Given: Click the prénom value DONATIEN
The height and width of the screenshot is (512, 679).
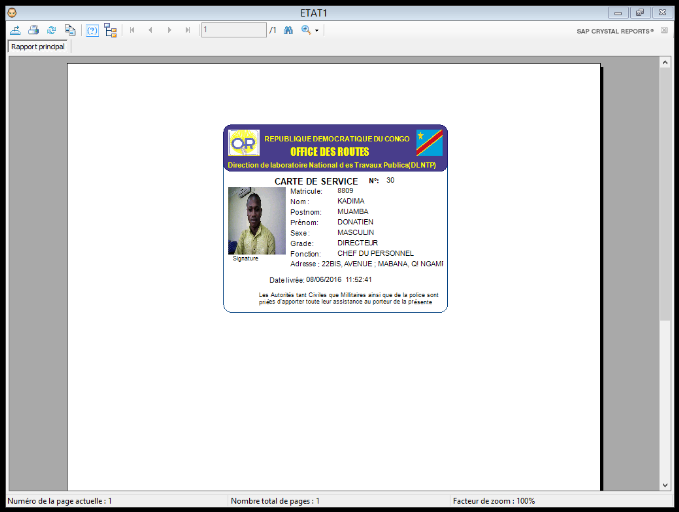Looking at the screenshot, I should tap(356, 222).
